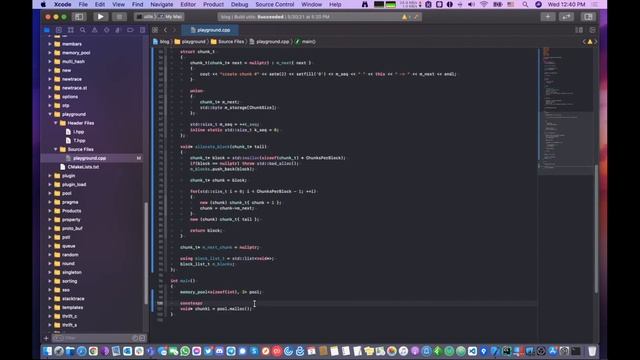
Task: Open the Breakpoint navigator icon
Action: click(x=130, y=30)
